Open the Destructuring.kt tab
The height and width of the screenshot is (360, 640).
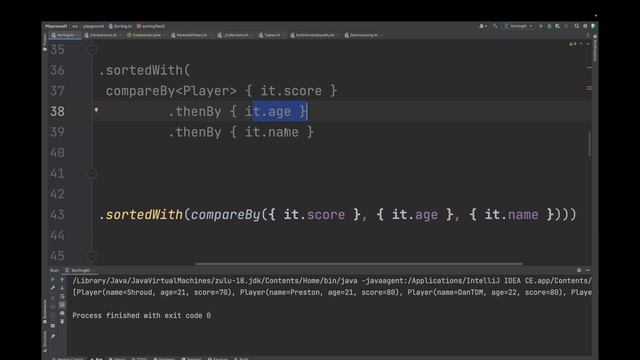(x=364, y=35)
